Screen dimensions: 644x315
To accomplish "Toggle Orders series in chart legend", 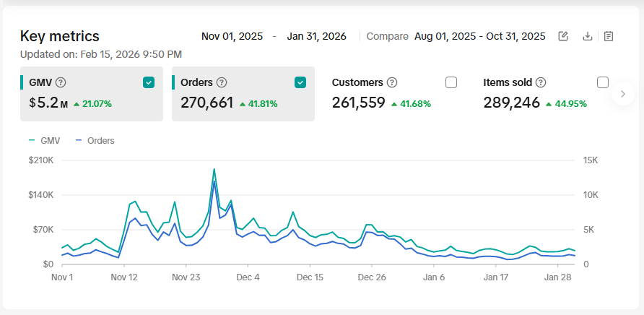I will pos(95,141).
